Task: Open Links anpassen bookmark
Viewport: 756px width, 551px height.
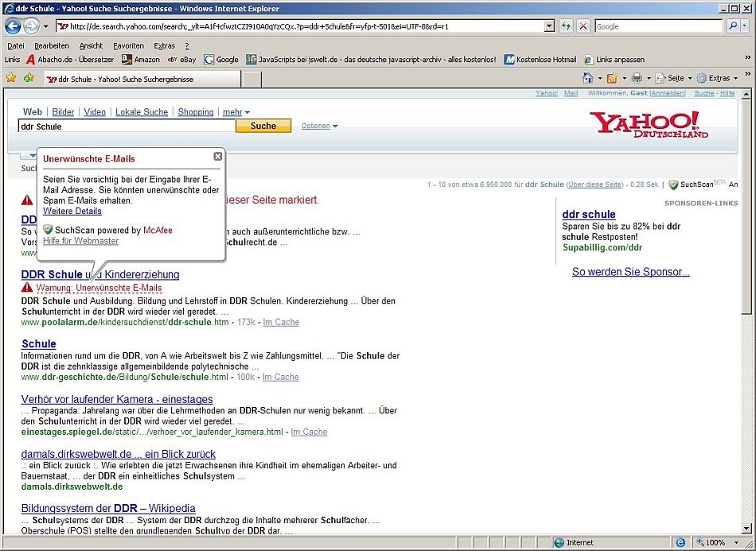Action: 614,60
